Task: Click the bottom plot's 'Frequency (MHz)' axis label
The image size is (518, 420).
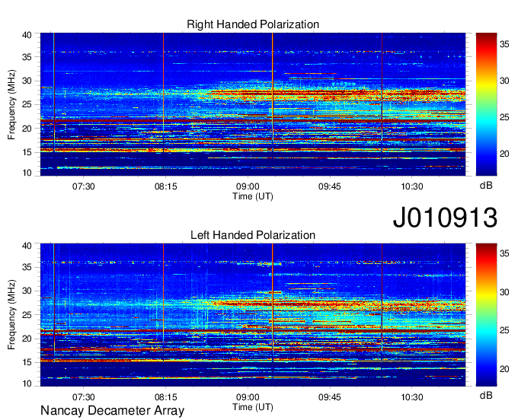Action: [11, 315]
